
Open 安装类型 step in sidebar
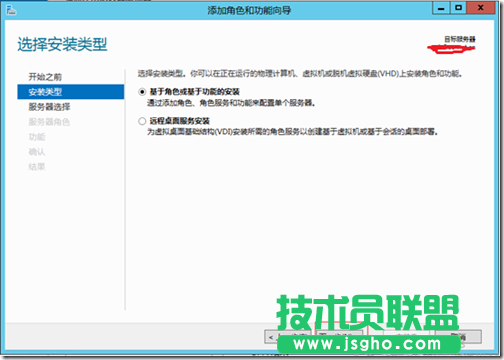coord(71,92)
